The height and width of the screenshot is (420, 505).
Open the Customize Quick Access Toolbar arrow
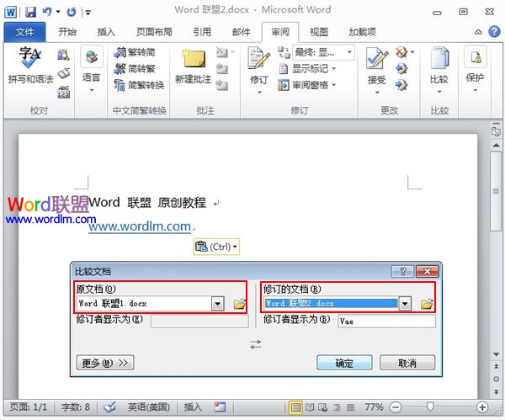[x=88, y=13]
